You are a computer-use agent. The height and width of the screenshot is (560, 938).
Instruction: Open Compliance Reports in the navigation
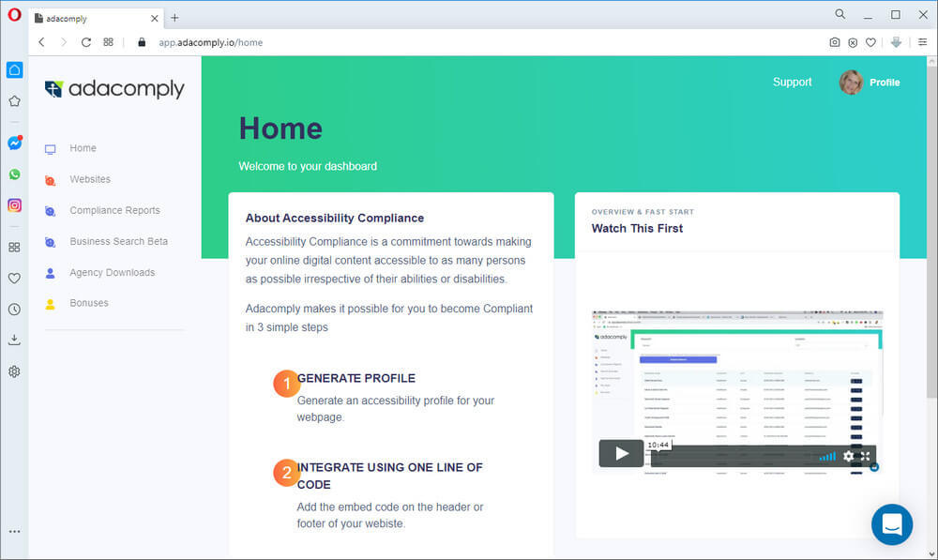pyautogui.click(x=114, y=210)
